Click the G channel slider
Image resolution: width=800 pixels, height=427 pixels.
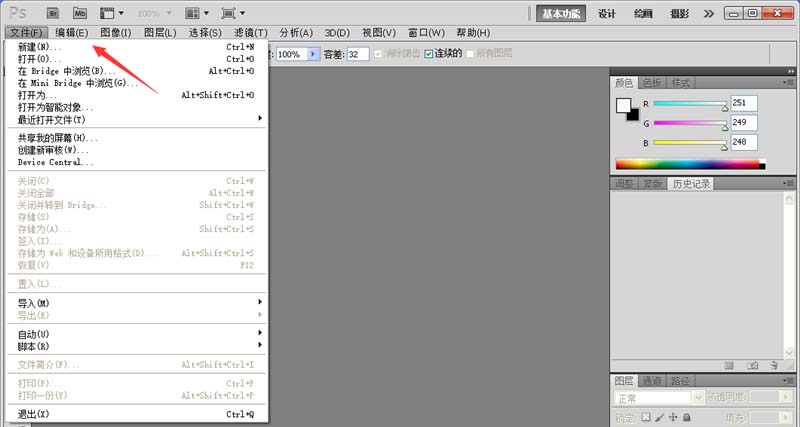click(x=690, y=123)
